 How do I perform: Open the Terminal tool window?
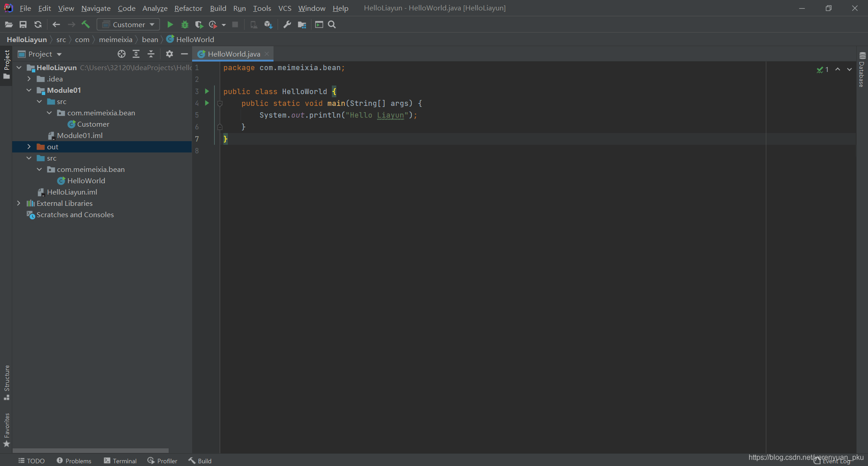coord(120,461)
